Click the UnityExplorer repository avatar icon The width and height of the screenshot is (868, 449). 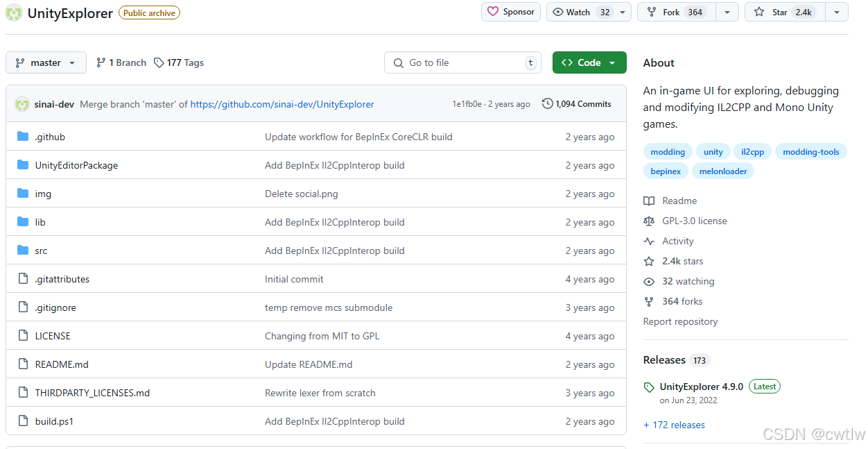point(14,12)
